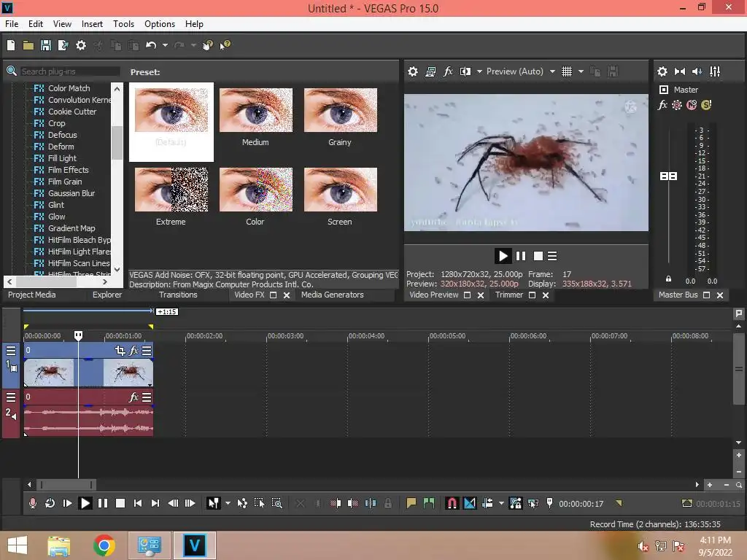Open the Insert menu
Viewport: 747px width, 560px height.
tap(92, 24)
